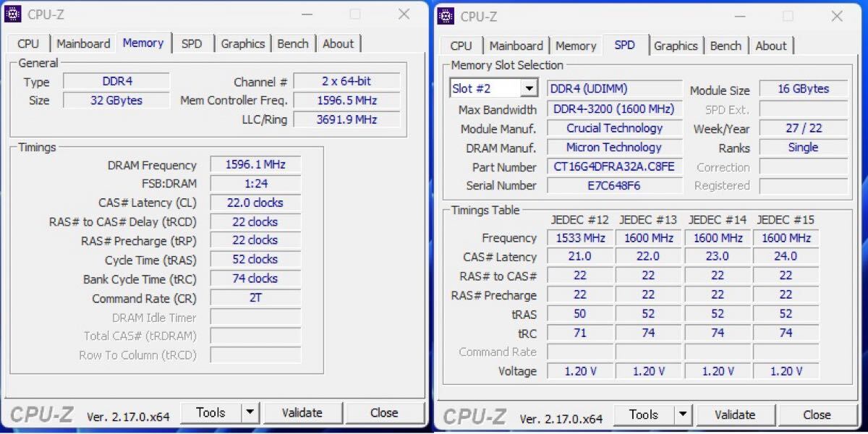Click JEDEC #14 CAS# Latency 23.0 cell
Viewport: 868px width, 434px height.
click(717, 256)
